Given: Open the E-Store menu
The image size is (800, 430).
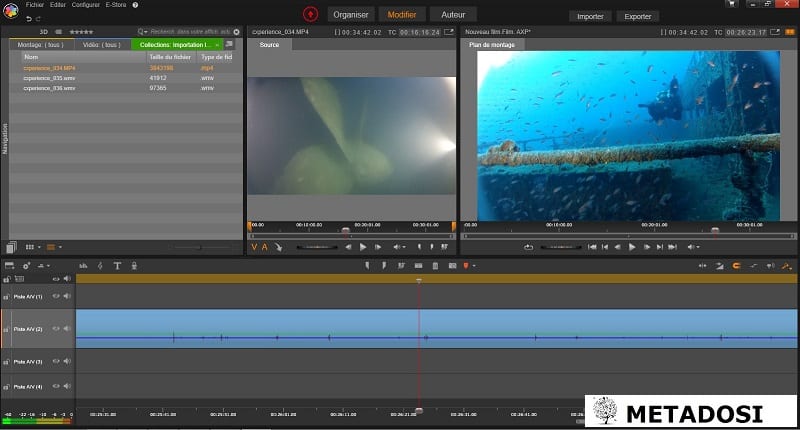Looking at the screenshot, I should point(116,5).
